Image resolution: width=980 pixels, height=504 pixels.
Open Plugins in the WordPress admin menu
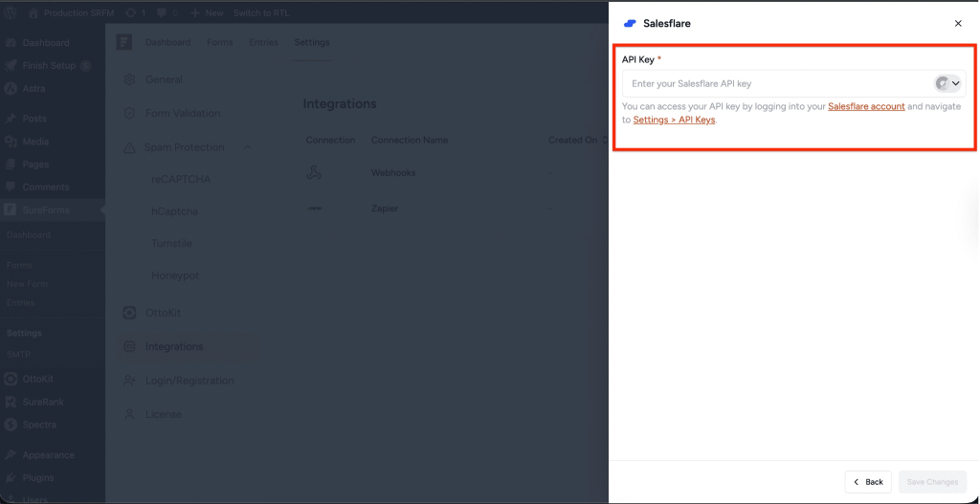tap(38, 477)
